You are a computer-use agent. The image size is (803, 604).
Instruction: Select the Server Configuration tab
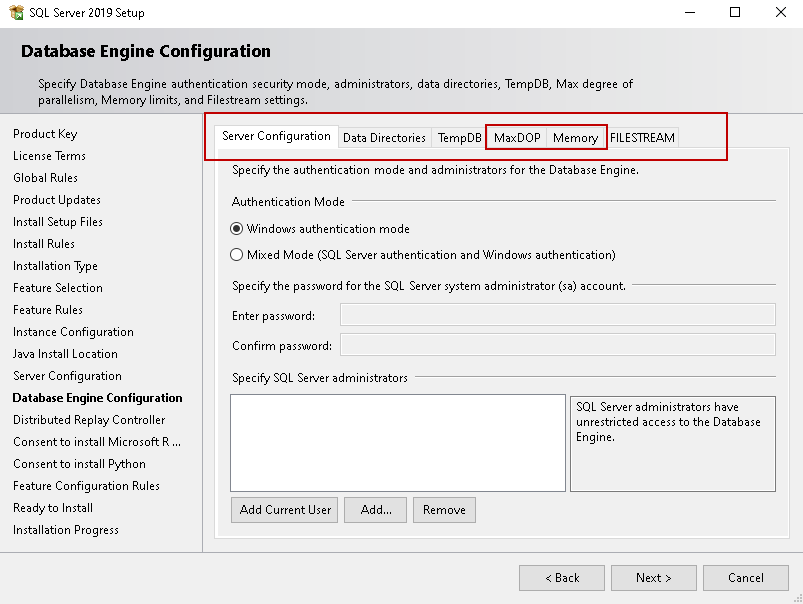(x=276, y=136)
